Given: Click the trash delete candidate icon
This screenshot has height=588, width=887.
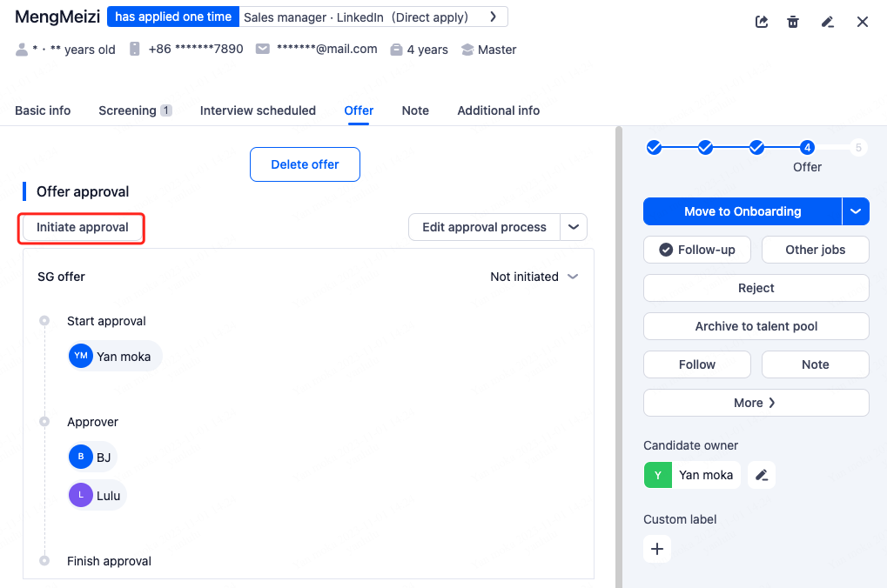Looking at the screenshot, I should 793,22.
